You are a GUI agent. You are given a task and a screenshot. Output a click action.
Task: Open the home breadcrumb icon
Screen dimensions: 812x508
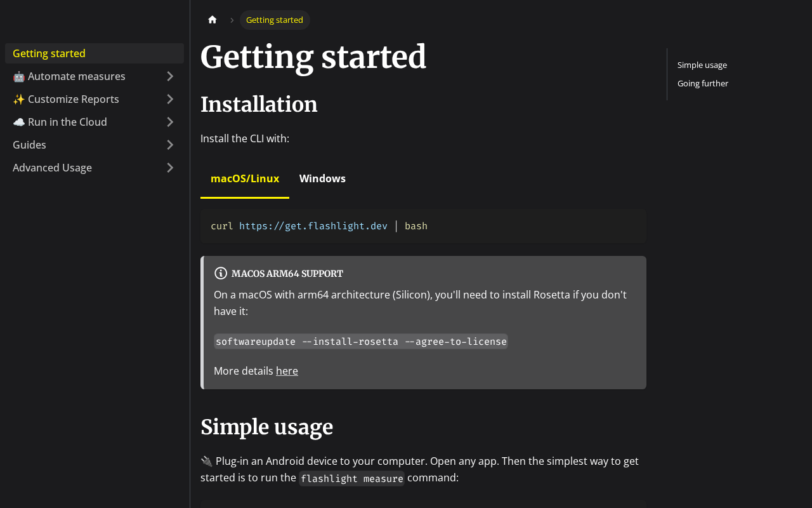click(213, 20)
